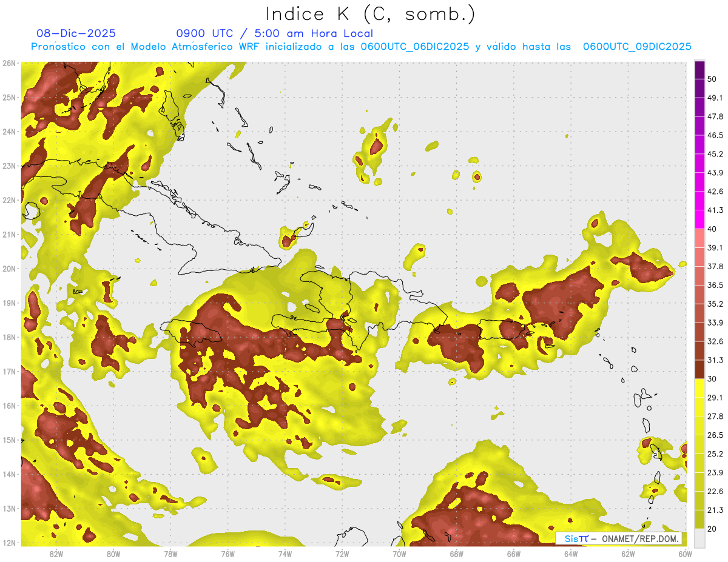Click latitude axis label '26N'
Image resolution: width=728 pixels, height=562 pixels.
9,63
